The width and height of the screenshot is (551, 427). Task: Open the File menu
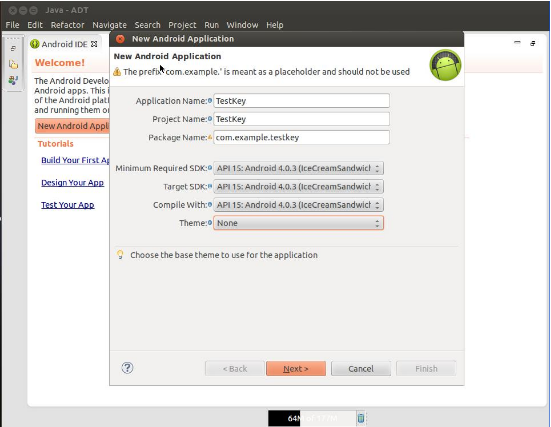(12, 25)
